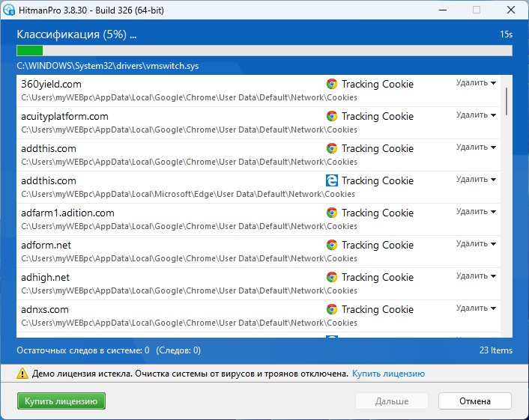Click the Отмена button
The width and height of the screenshot is (529, 420).
tap(475, 401)
